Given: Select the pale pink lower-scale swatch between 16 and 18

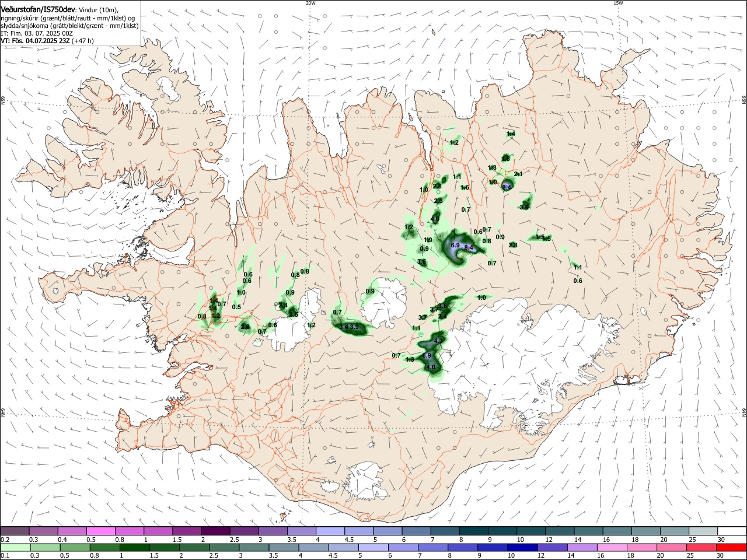Looking at the screenshot, I should [x=611, y=547].
